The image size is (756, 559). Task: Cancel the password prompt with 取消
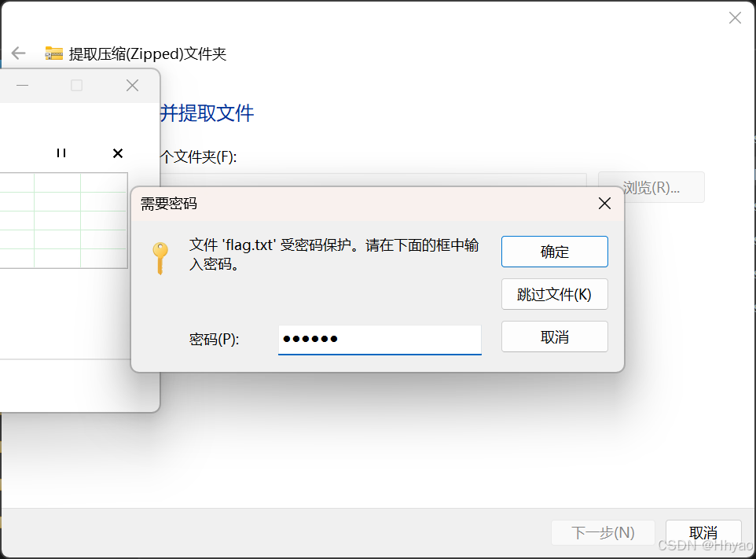click(x=555, y=337)
